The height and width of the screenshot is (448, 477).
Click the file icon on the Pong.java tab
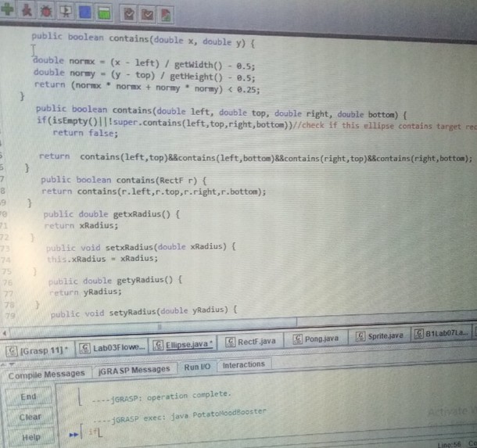pos(297,339)
